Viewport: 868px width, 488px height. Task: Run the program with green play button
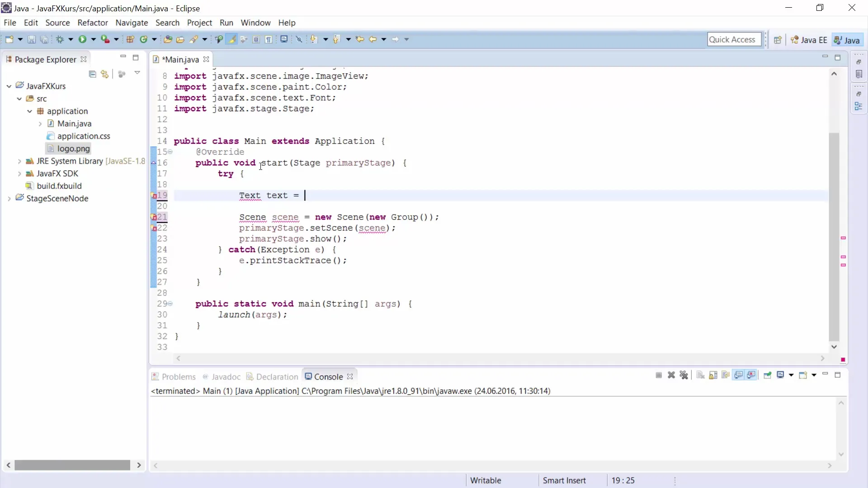[x=82, y=39]
